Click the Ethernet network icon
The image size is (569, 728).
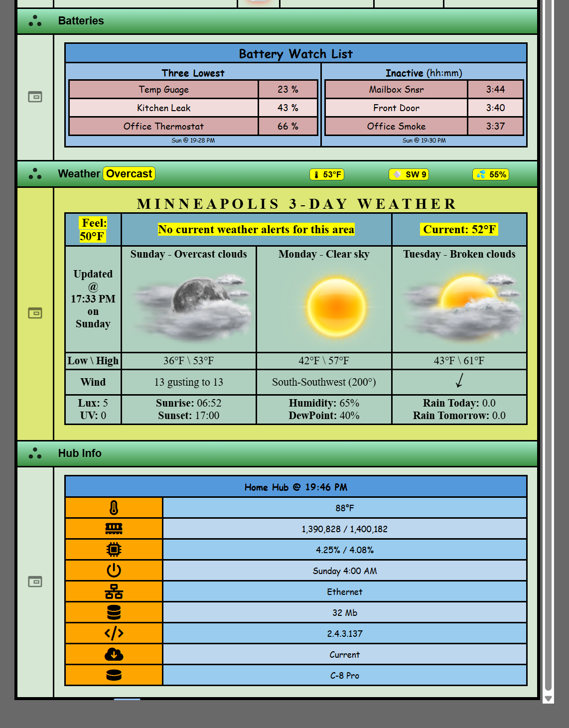tap(114, 591)
